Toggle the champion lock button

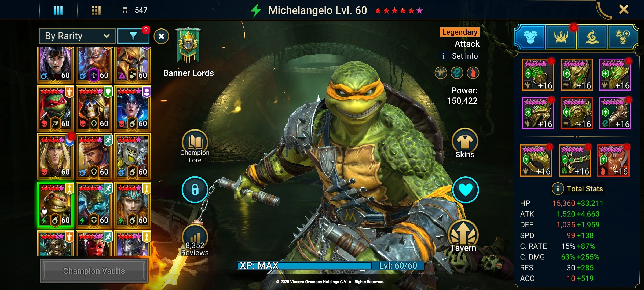pyautogui.click(x=195, y=190)
